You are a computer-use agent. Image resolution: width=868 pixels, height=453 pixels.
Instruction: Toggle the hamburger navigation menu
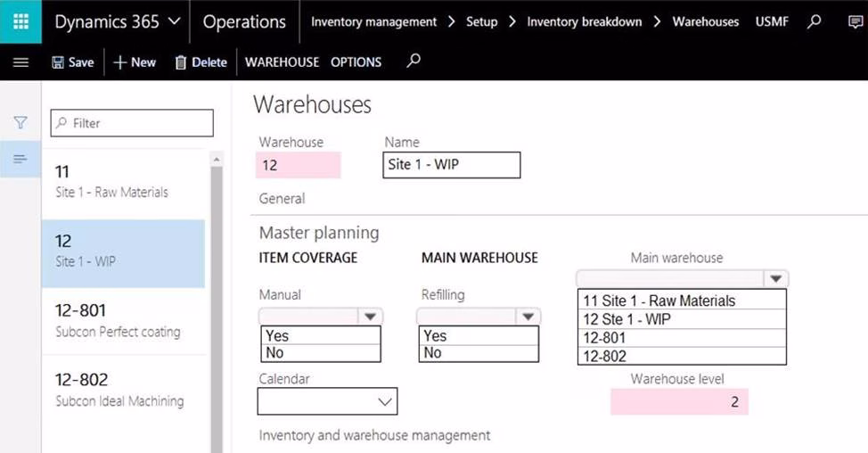20,62
